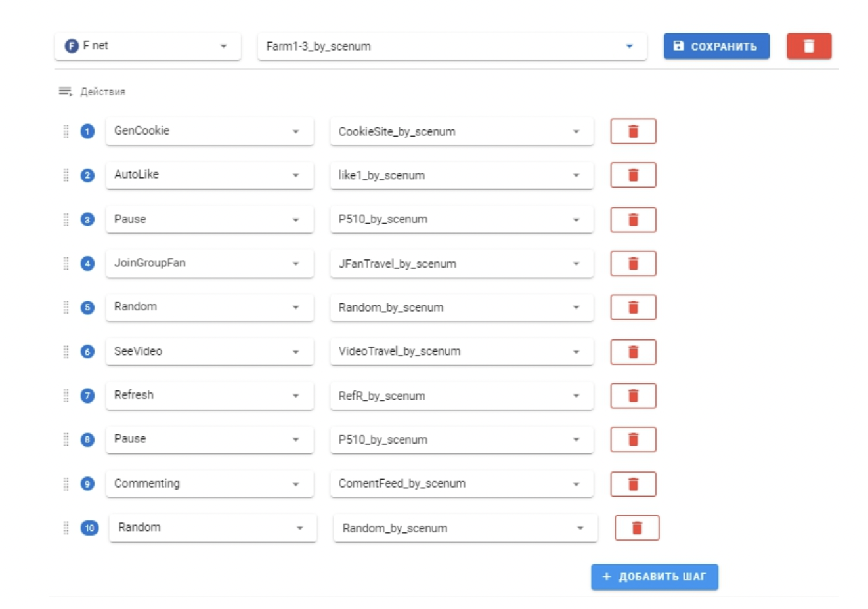Open the AutoLike action dropdown
The width and height of the screenshot is (868, 609).
click(x=209, y=175)
